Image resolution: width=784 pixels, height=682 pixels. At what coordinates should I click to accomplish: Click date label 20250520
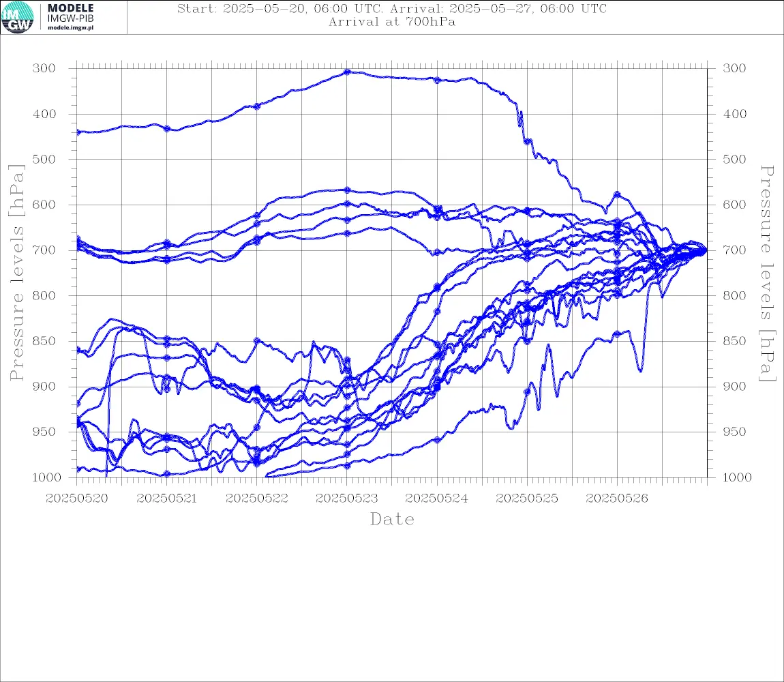pos(76,499)
